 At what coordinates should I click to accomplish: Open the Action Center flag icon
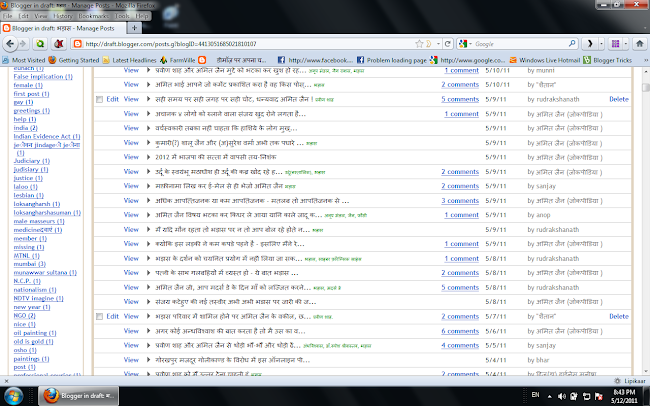click(x=599, y=396)
